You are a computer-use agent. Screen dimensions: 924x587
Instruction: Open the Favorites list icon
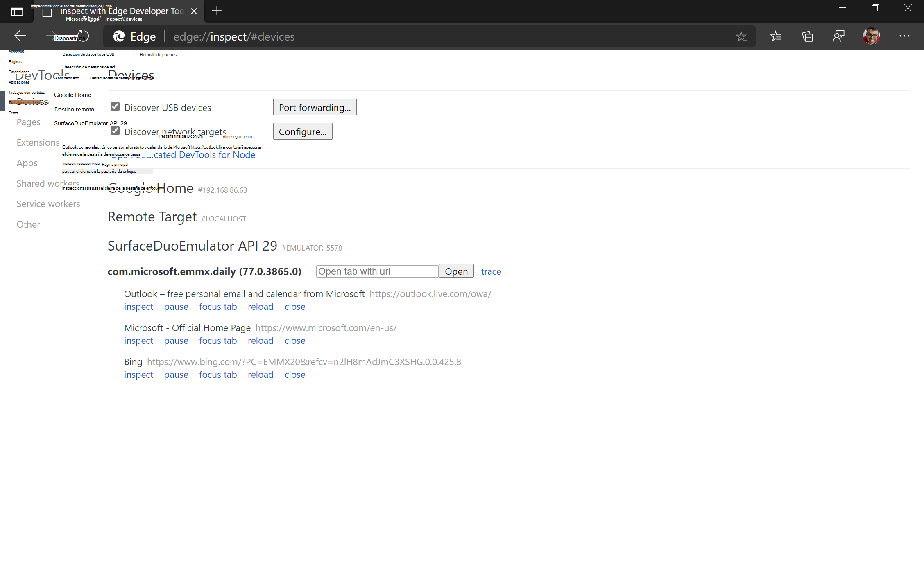775,36
